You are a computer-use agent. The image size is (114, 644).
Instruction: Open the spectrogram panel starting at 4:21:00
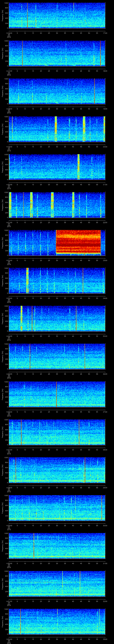[x=57, y=205]
